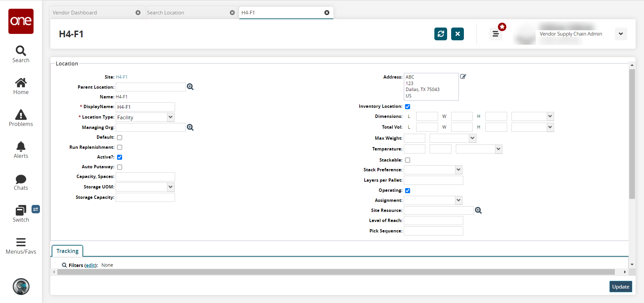Edit the Address with pencil icon
Screen dimensions: 644x303
463,77
